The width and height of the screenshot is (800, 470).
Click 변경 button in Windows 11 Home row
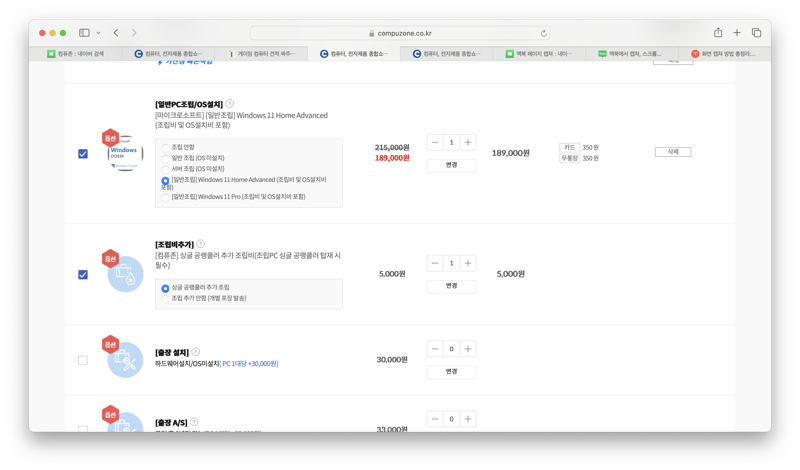coord(452,165)
